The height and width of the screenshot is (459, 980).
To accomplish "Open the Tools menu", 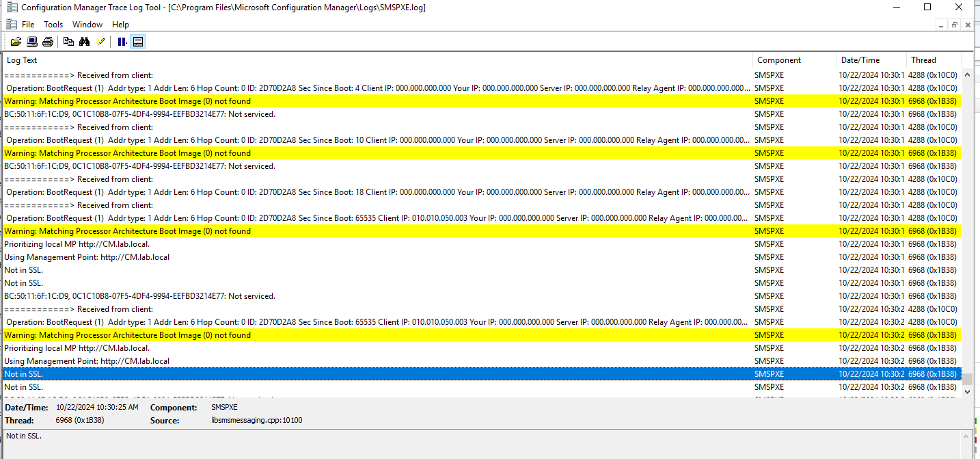I will tap(53, 24).
